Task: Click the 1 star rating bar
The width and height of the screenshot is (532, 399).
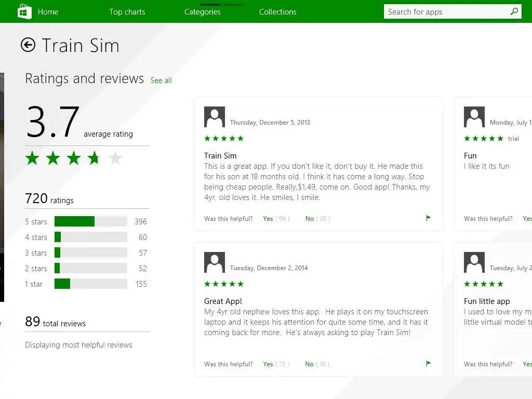Action: (90, 284)
